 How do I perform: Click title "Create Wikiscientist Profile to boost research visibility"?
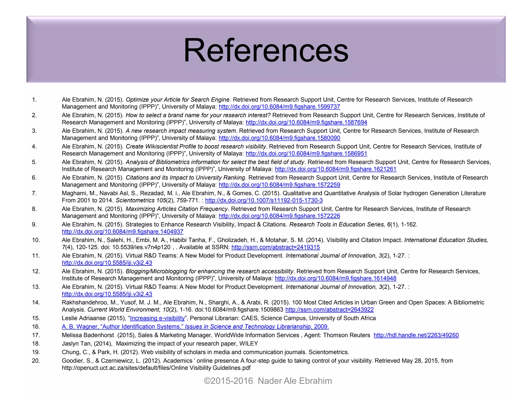click(196, 147)
